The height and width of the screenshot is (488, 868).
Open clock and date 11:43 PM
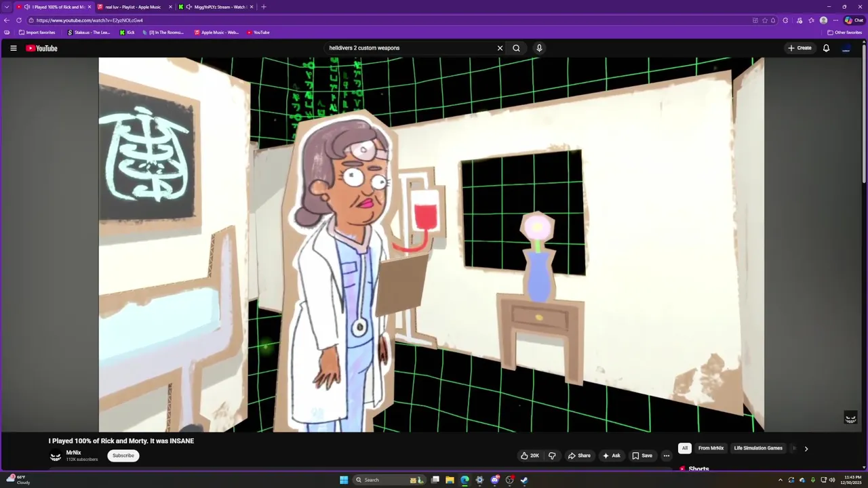pos(852,480)
